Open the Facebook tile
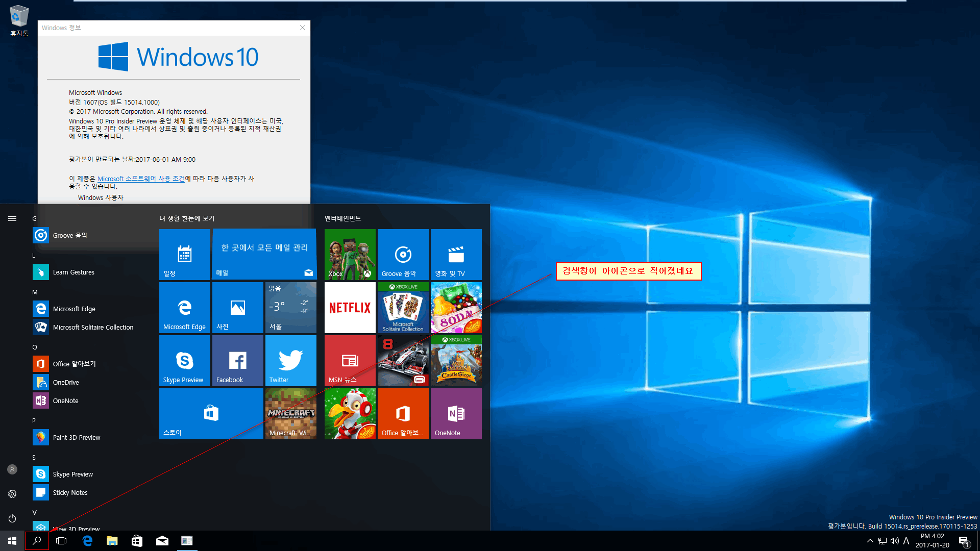The width and height of the screenshot is (980, 551). pos(238,361)
